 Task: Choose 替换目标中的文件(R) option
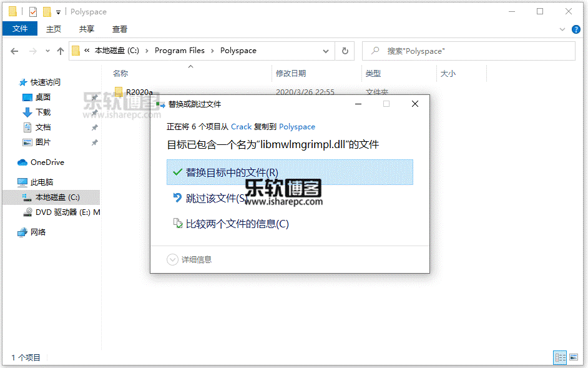pos(232,172)
